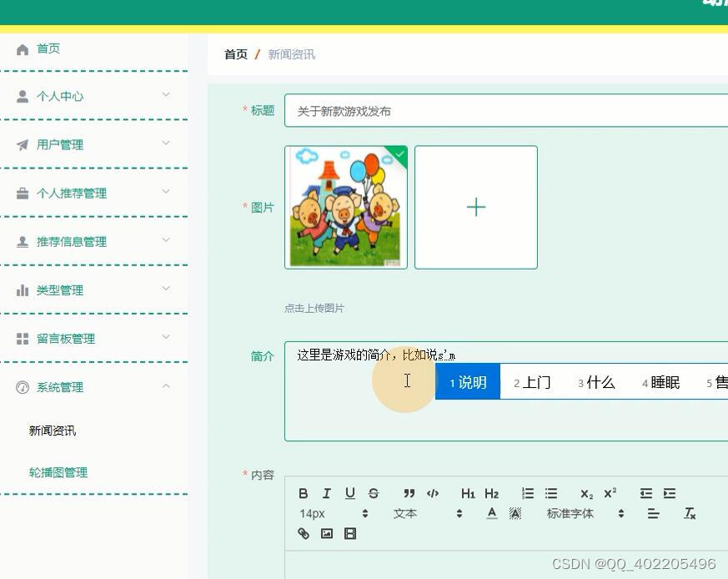The width and height of the screenshot is (728, 579).
Task: Expand the 类型管理 sidebar menu
Action: click(x=93, y=290)
